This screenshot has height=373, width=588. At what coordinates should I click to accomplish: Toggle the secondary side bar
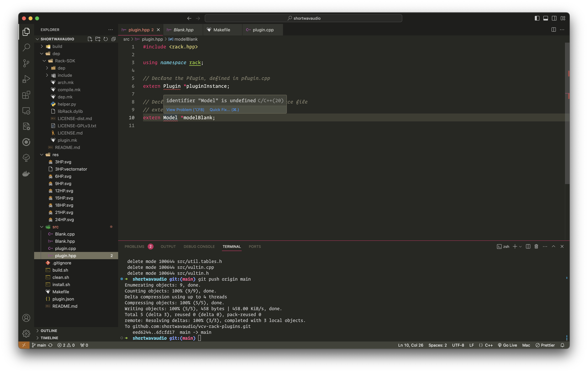click(x=554, y=18)
